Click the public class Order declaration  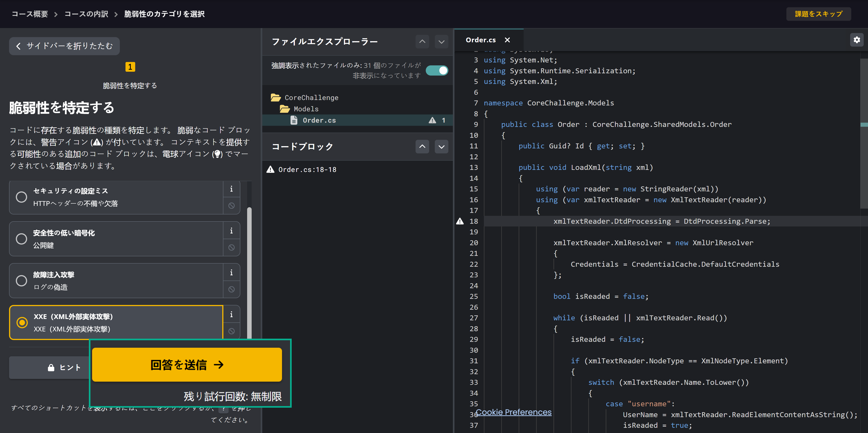pos(616,124)
